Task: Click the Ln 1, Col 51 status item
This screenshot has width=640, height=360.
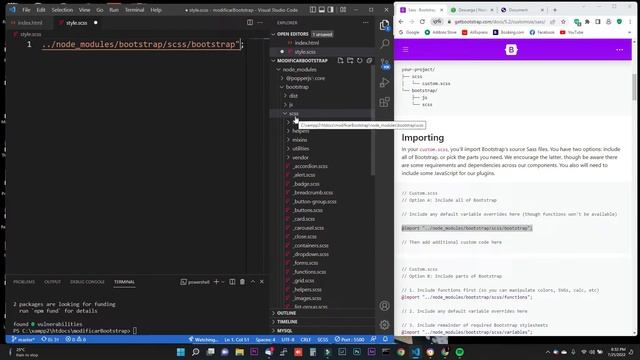Action: [x=236, y=339]
